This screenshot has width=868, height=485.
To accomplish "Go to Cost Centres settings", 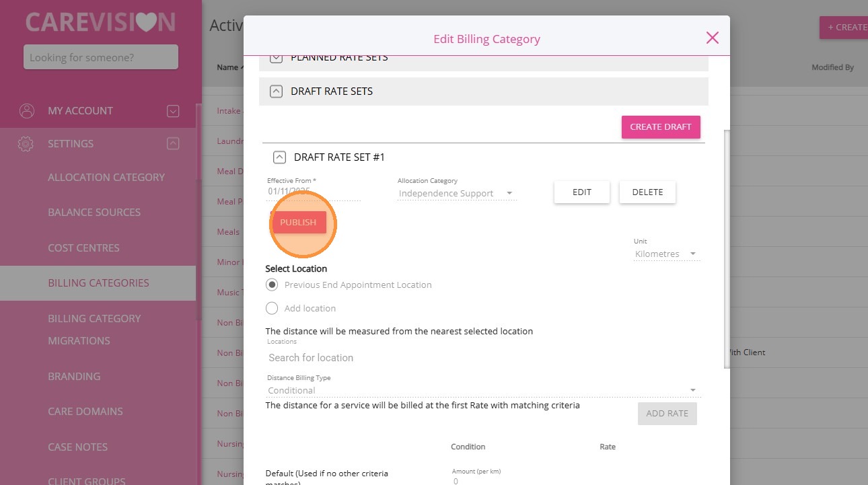I will [83, 248].
